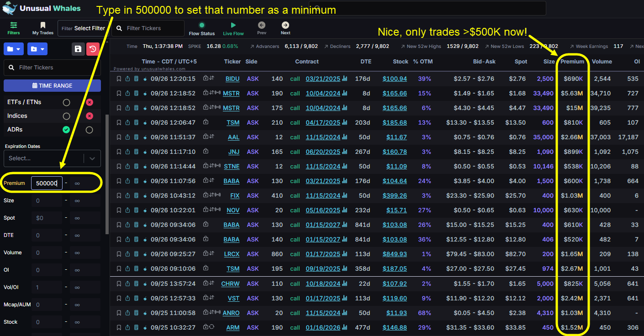Open ARM ticker link
This screenshot has width=644, height=336.
point(233,327)
